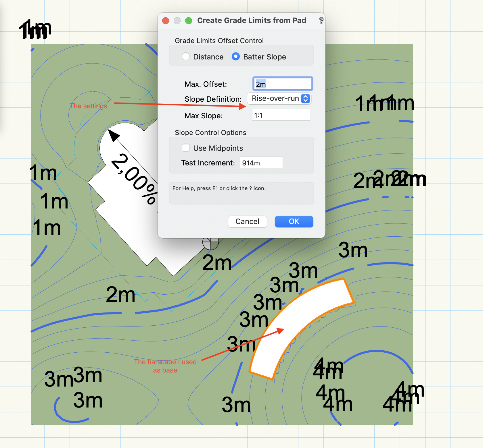
Task: Click the Max Slope field showing 1:1
Action: 281,115
